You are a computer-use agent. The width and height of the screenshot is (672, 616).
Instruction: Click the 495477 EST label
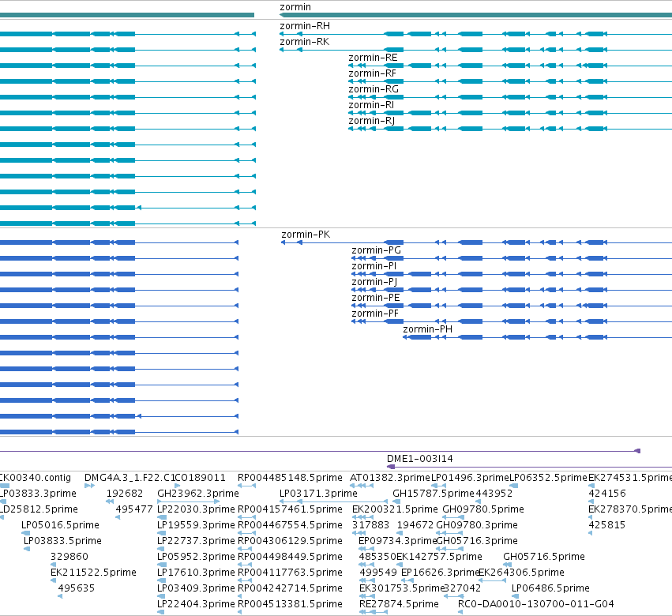134,509
